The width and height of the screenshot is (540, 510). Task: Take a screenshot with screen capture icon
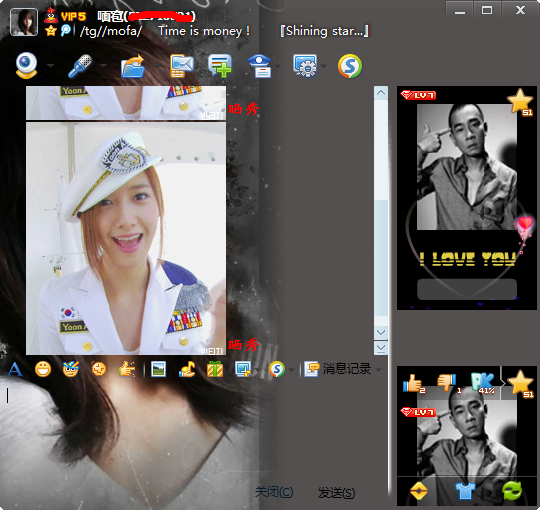(x=243, y=370)
